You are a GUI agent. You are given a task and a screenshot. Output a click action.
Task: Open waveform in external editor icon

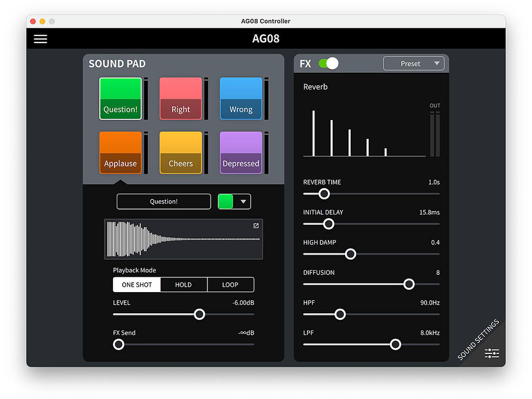(x=256, y=226)
